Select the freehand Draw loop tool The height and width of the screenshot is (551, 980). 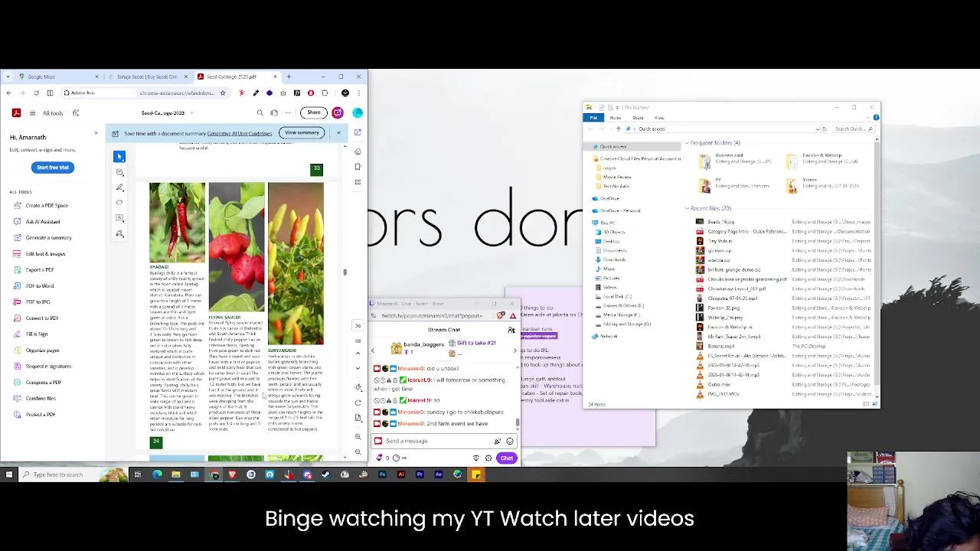click(x=119, y=203)
